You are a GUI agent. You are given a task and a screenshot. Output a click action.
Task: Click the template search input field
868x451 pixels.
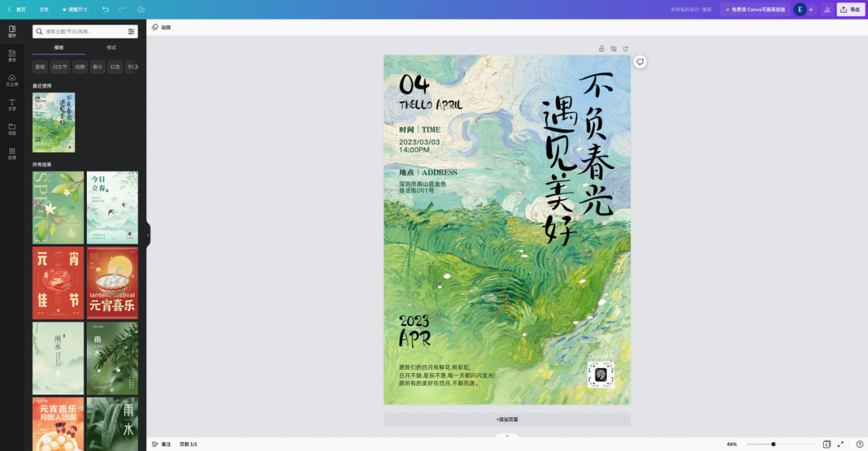pyautogui.click(x=84, y=31)
